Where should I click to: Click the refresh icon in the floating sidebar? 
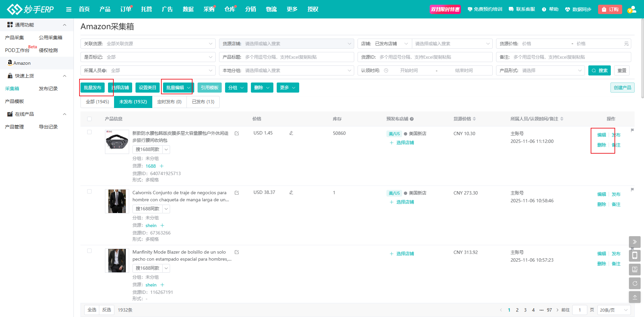(x=635, y=283)
